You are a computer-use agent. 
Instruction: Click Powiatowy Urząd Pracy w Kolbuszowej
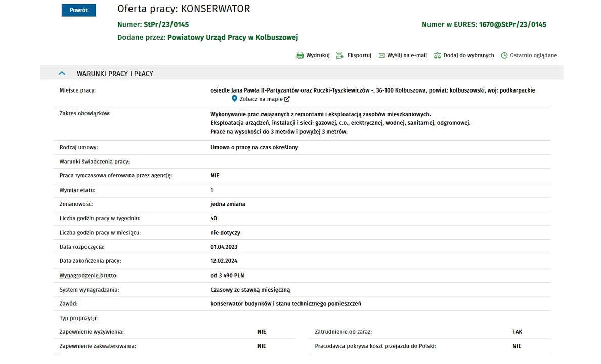(x=233, y=37)
